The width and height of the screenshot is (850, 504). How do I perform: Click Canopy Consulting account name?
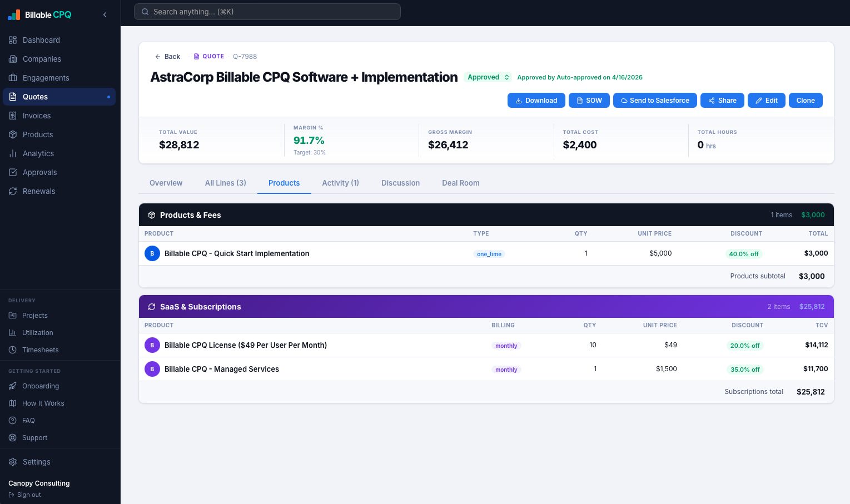[x=39, y=483]
